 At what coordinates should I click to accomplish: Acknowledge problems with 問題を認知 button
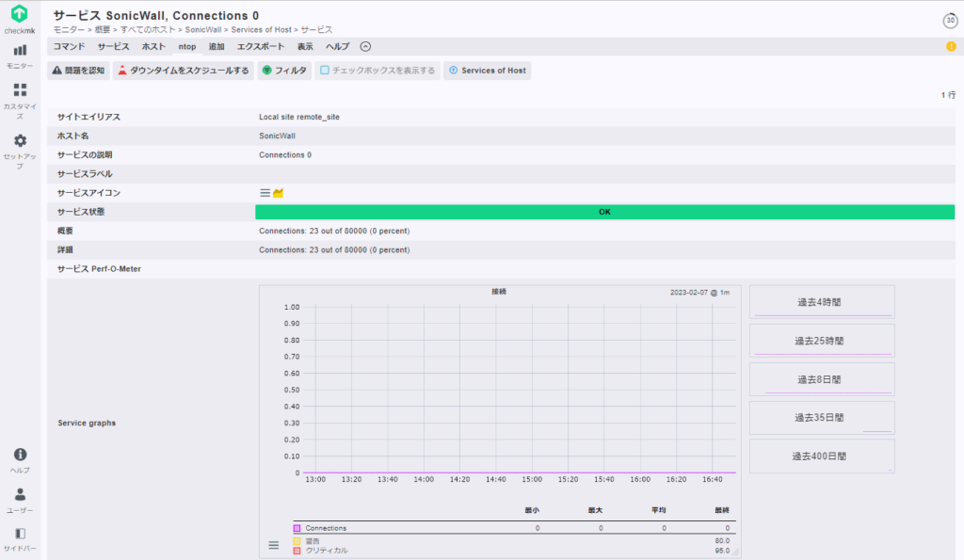[x=79, y=71]
